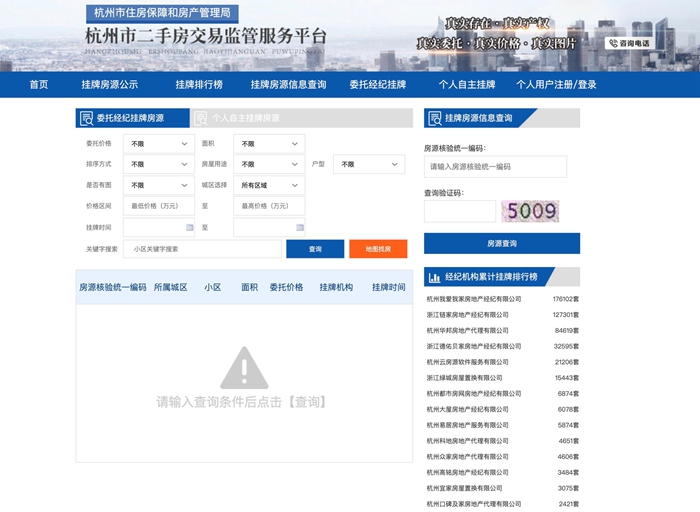Click the 房源核验统一编码 column header
The width and height of the screenshot is (700, 512).
(112, 287)
